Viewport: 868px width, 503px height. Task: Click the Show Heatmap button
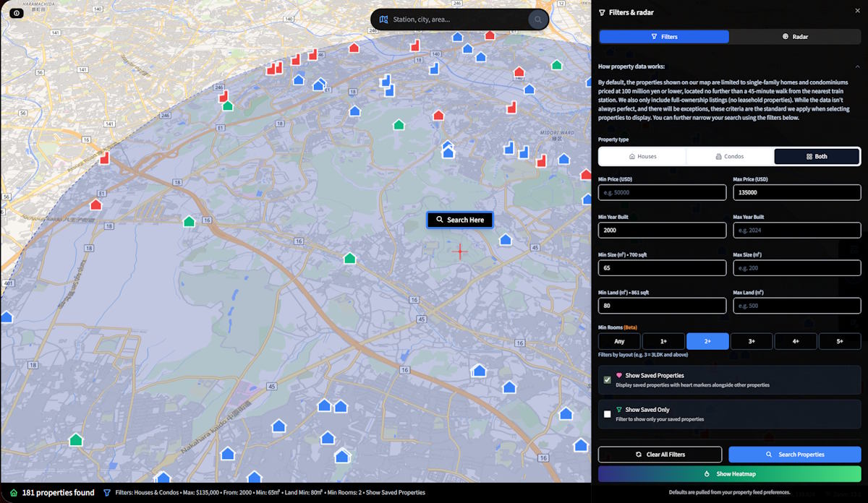(729, 474)
